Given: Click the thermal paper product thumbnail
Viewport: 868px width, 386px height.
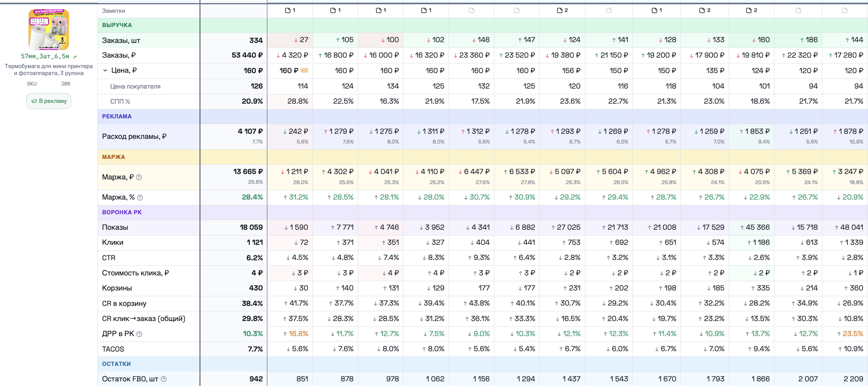Looking at the screenshot, I should click(49, 29).
